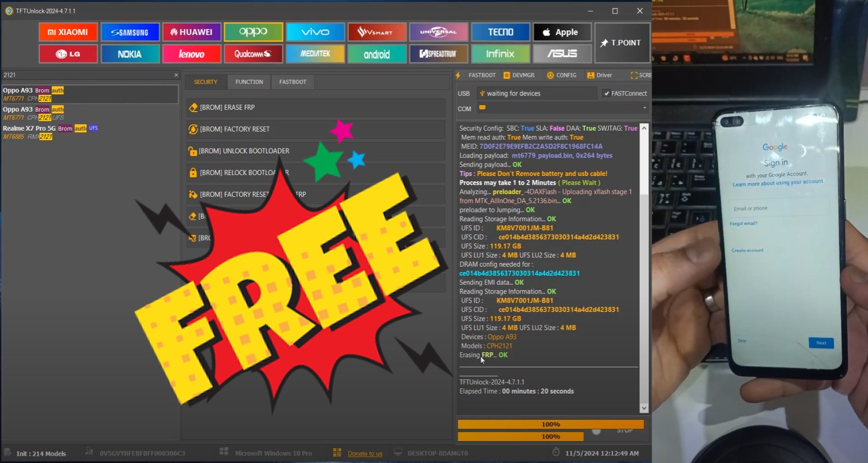Click the MEID value in the log
The width and height of the screenshot is (868, 463).
pyautogui.click(x=541, y=147)
